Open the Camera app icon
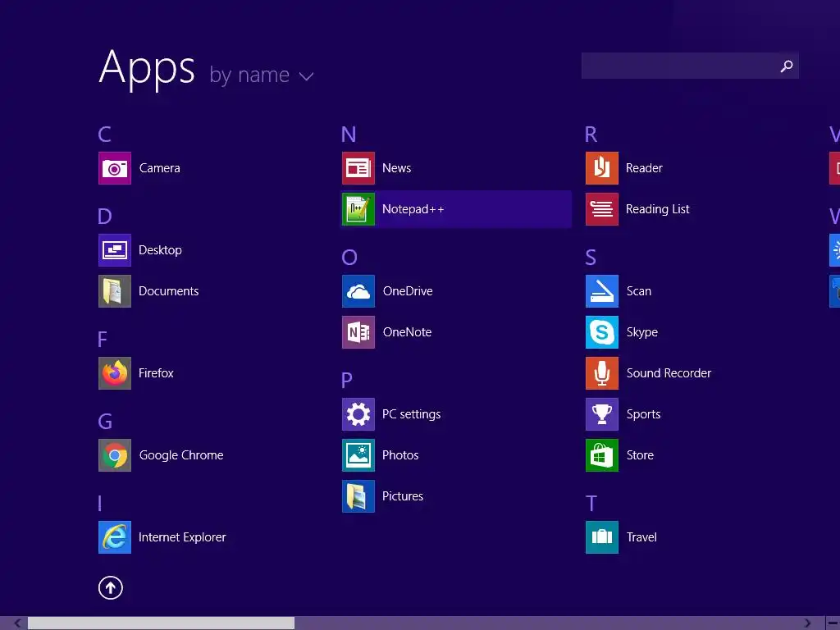Image resolution: width=840 pixels, height=630 pixels. point(115,168)
